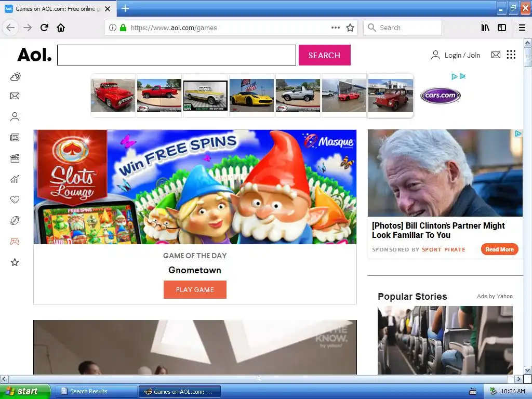This screenshot has height=399, width=532.
Task: Select Games on AOL.com taskbar item
Action: [179, 392]
